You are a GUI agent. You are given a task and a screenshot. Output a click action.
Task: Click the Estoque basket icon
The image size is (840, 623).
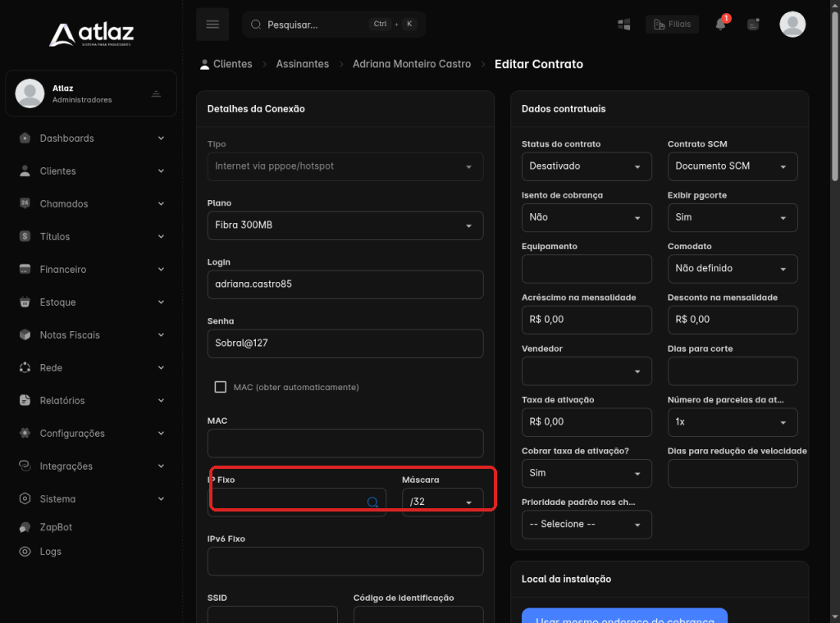tap(25, 302)
